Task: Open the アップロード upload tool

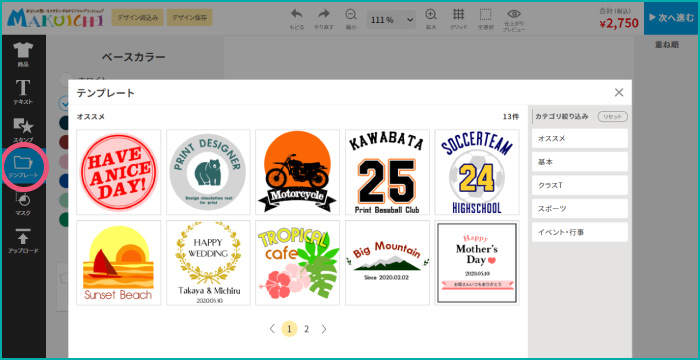Action: 23,240
